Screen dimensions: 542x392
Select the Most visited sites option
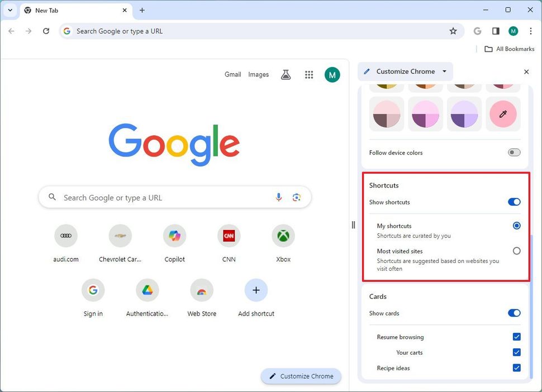[x=516, y=251]
